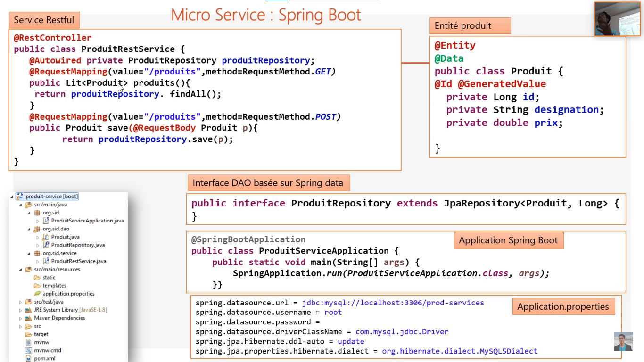Image resolution: width=644 pixels, height=362 pixels.
Task: Click the produit-service project icon
Action: 20,197
